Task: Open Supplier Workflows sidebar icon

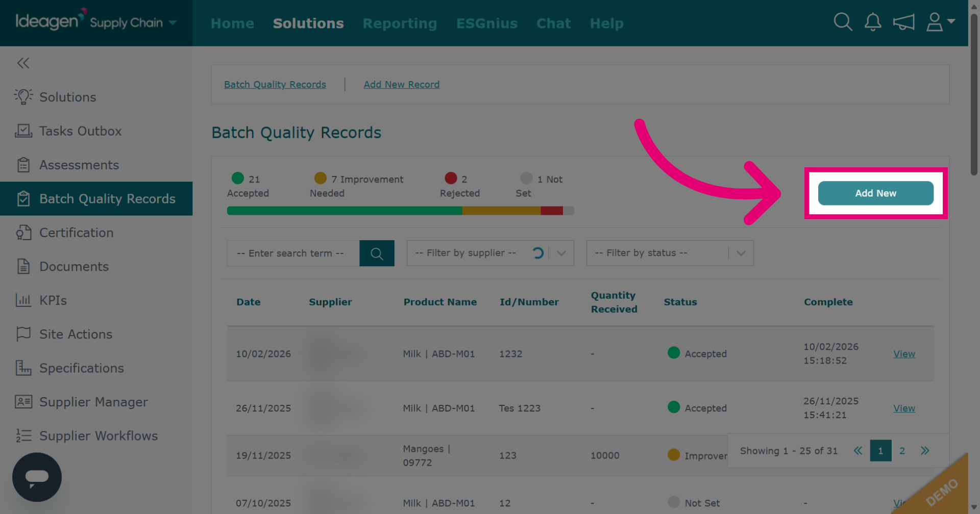Action: coord(23,435)
